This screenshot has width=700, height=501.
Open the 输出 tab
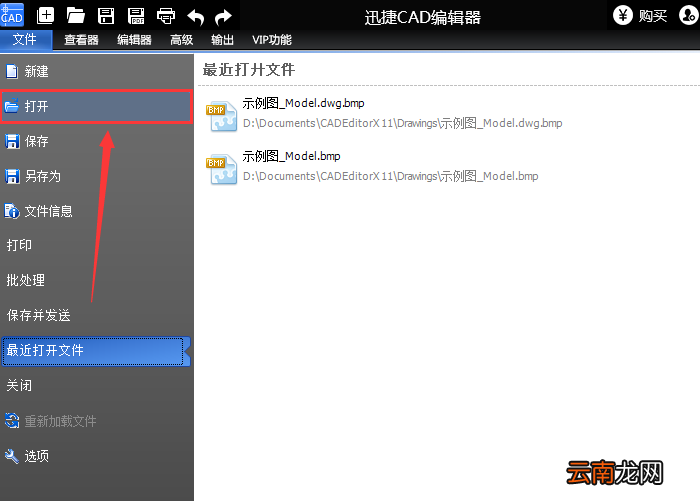click(x=222, y=40)
